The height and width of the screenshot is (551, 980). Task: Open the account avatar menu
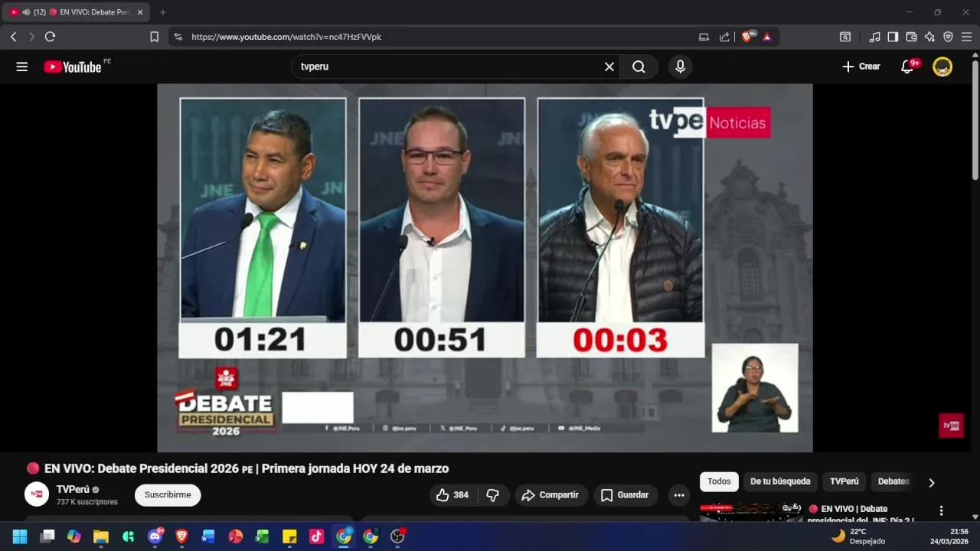pos(942,67)
